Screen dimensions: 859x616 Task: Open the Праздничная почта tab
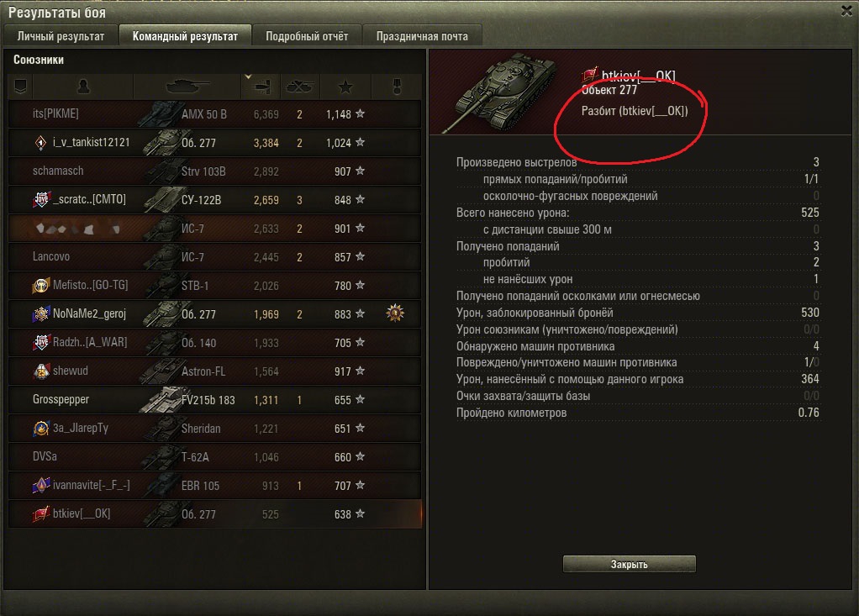tap(422, 36)
